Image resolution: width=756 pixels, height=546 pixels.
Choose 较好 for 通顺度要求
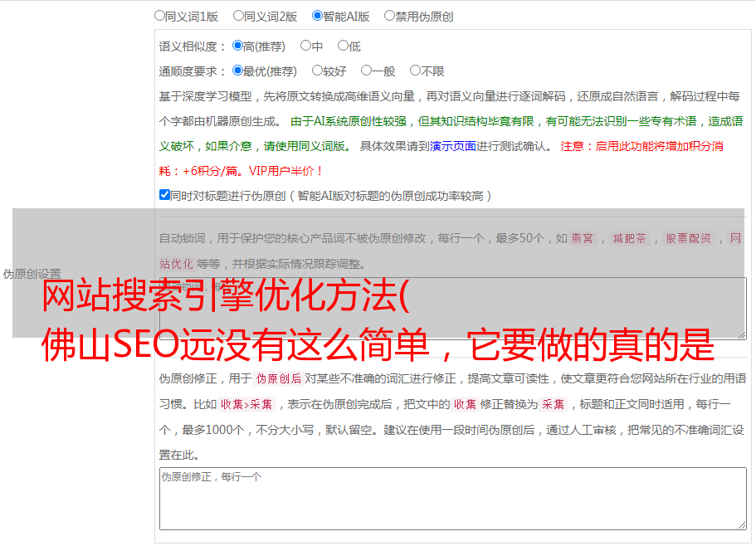(x=317, y=71)
